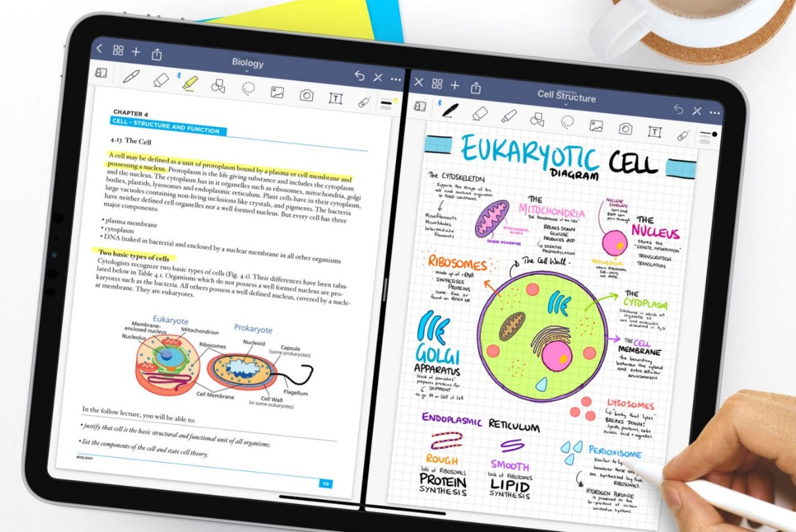Select the Lasso tool in Biology toolbar

248,89
